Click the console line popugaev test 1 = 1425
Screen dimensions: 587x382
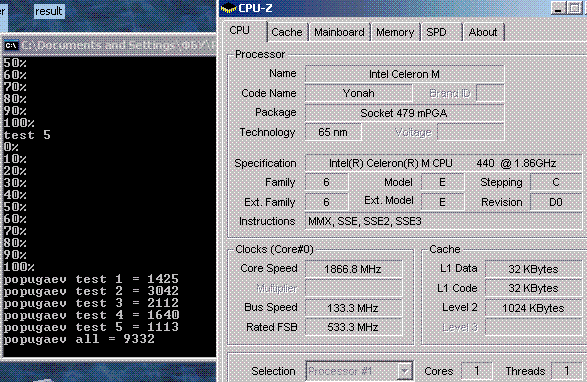[91, 279]
